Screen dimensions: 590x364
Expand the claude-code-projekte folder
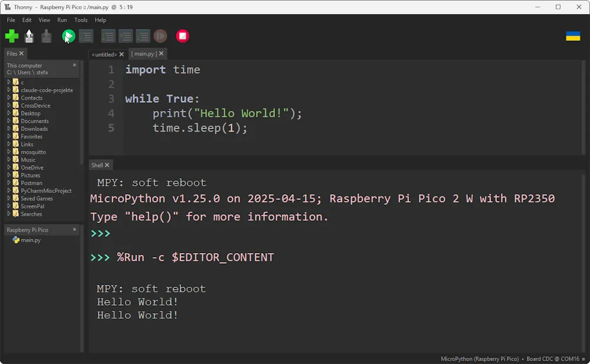pyautogui.click(x=9, y=90)
